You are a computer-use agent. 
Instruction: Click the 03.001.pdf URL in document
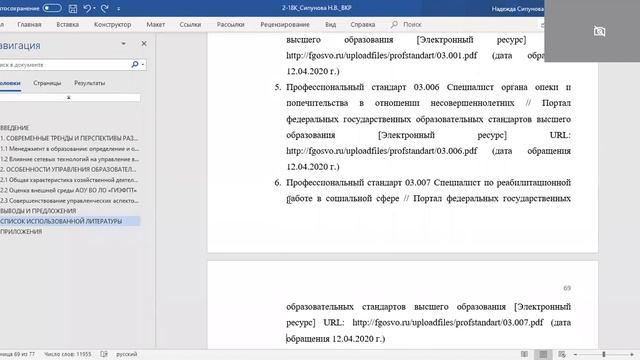point(381,56)
